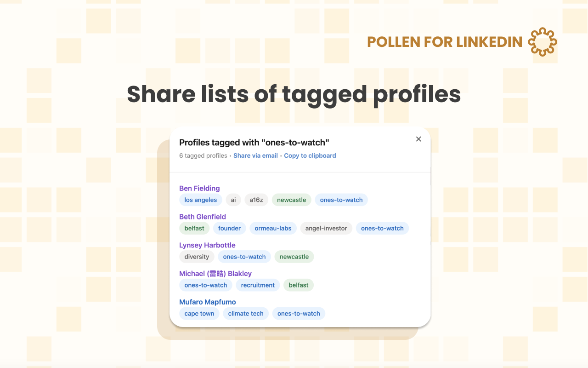Click the 'angel-investor' tag
The image size is (588, 368).
click(x=326, y=228)
